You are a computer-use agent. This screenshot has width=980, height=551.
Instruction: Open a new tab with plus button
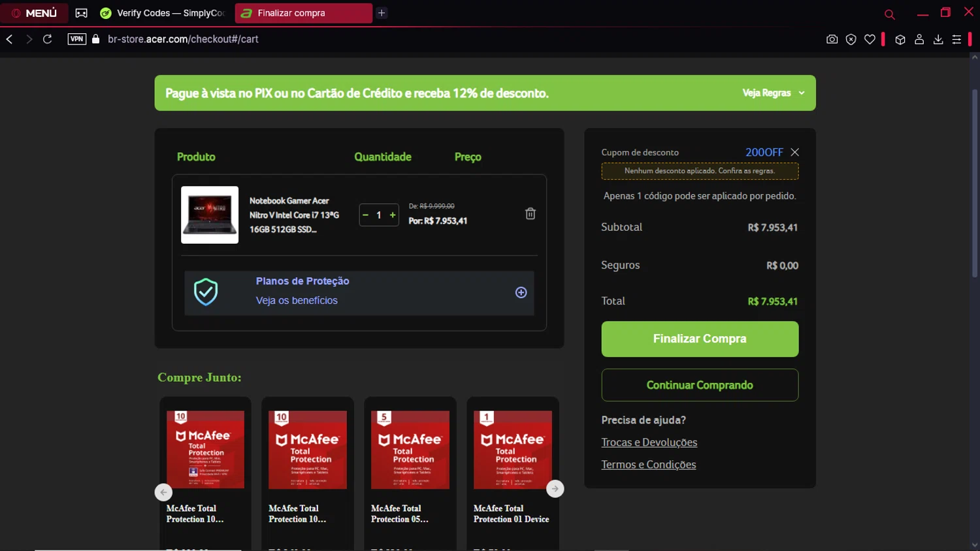(x=382, y=13)
